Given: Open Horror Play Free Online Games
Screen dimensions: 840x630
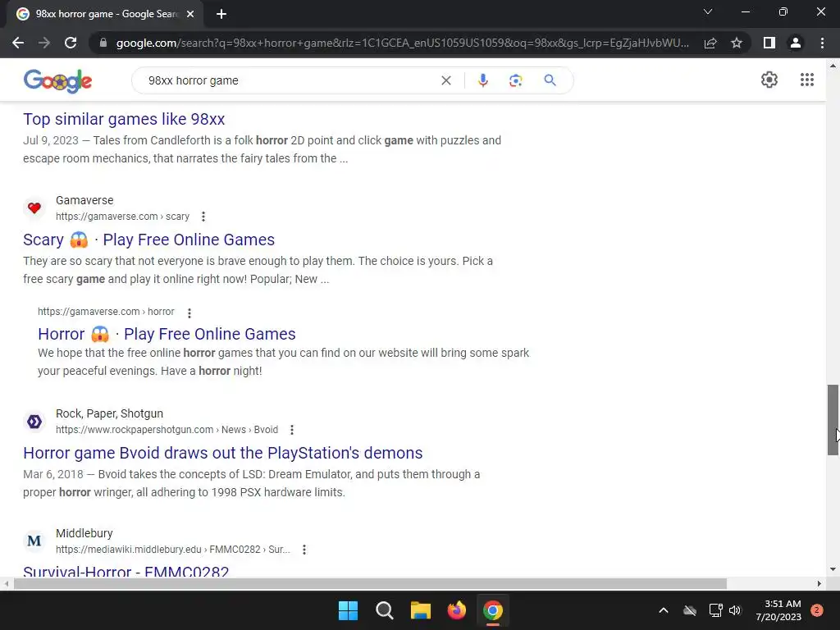Looking at the screenshot, I should (x=167, y=334).
